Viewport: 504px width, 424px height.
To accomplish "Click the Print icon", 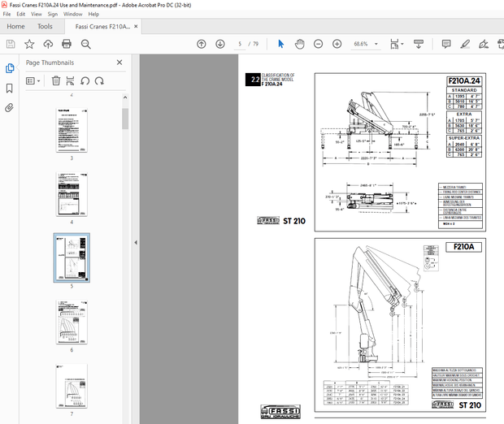I will tap(67, 44).
